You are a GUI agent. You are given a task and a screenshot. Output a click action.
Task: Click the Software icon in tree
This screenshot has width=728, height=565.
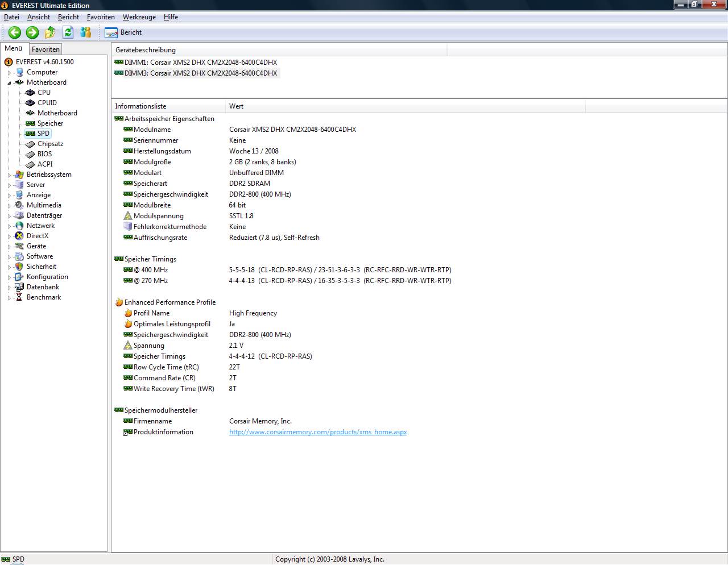[19, 256]
